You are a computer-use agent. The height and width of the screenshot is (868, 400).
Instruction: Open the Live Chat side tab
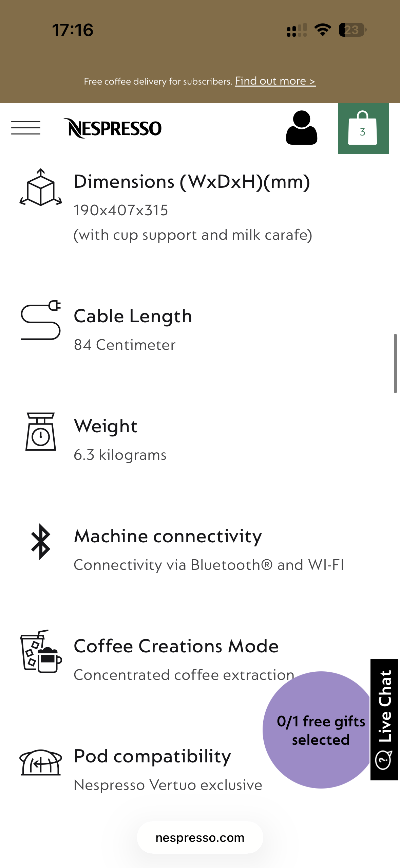tap(384, 719)
